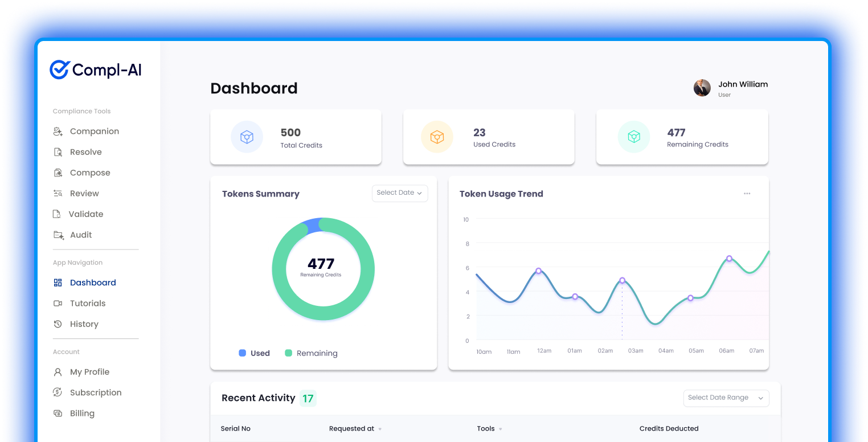Toggle the Used legend in Tokens Summary
The height and width of the screenshot is (442, 868).
[x=254, y=353]
